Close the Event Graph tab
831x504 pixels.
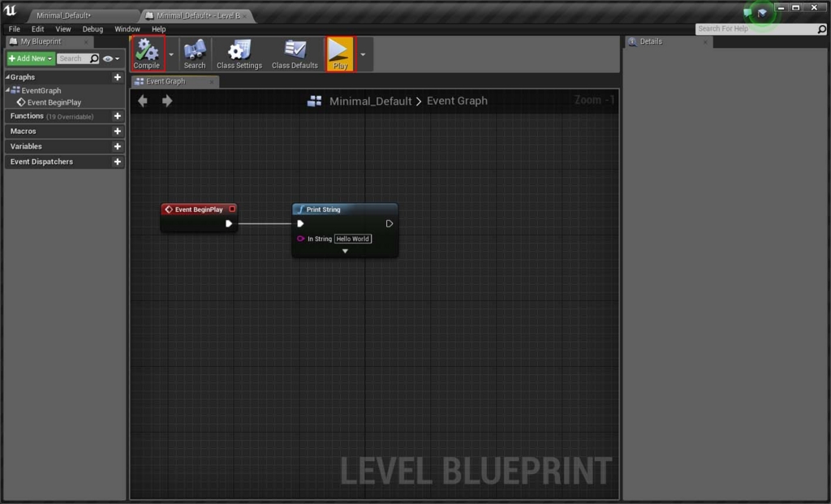(x=212, y=82)
